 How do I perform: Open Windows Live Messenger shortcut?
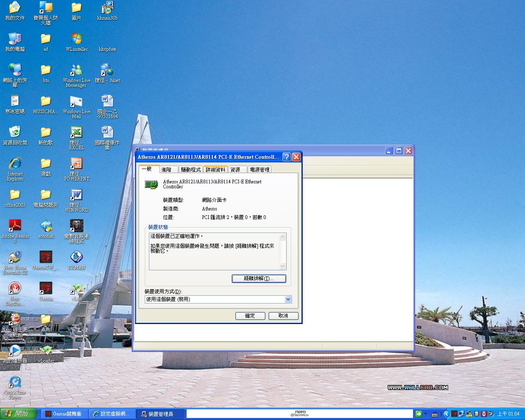(x=76, y=71)
